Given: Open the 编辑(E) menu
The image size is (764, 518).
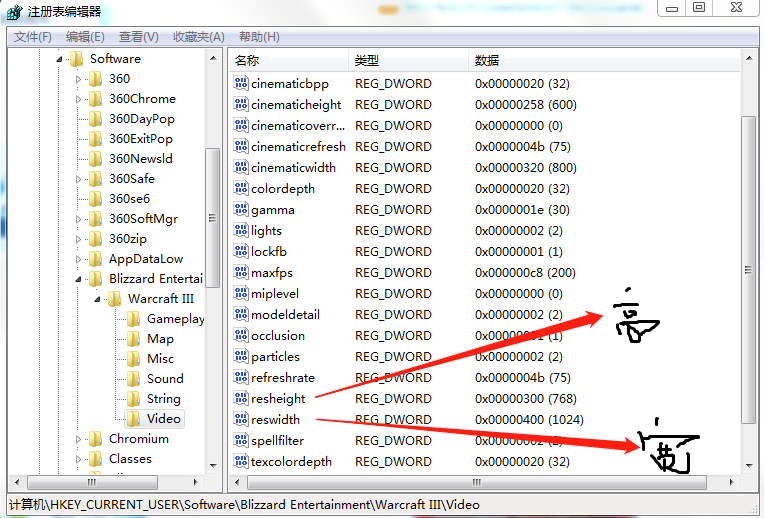Looking at the screenshot, I should 85,37.
